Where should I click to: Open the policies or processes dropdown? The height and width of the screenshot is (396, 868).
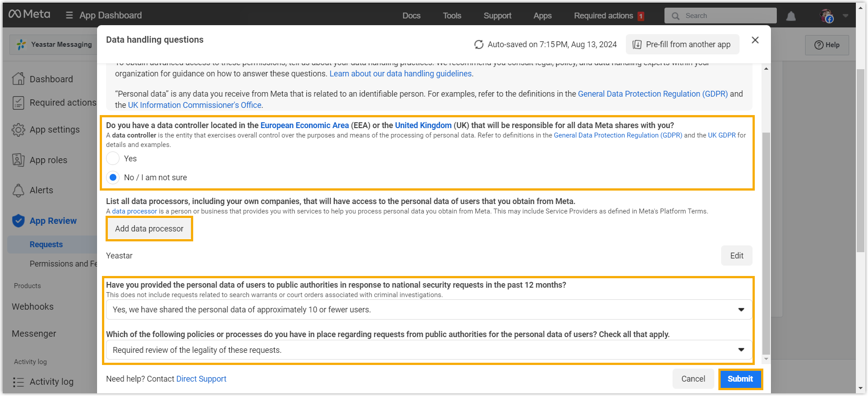[x=429, y=350]
